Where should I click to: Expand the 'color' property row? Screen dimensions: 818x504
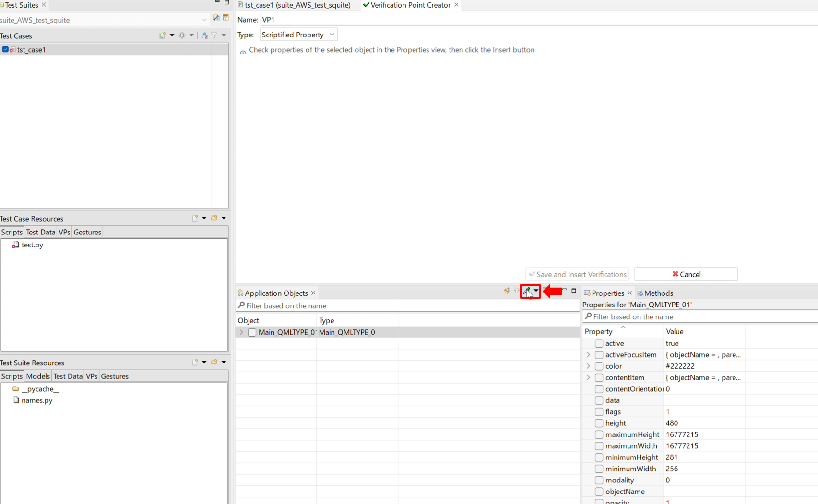click(588, 366)
